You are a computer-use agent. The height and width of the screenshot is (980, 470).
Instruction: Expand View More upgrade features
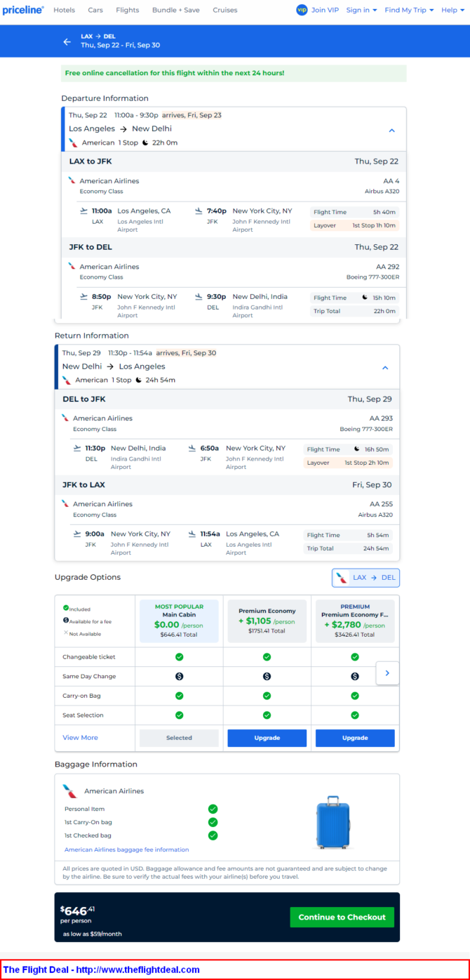point(80,738)
